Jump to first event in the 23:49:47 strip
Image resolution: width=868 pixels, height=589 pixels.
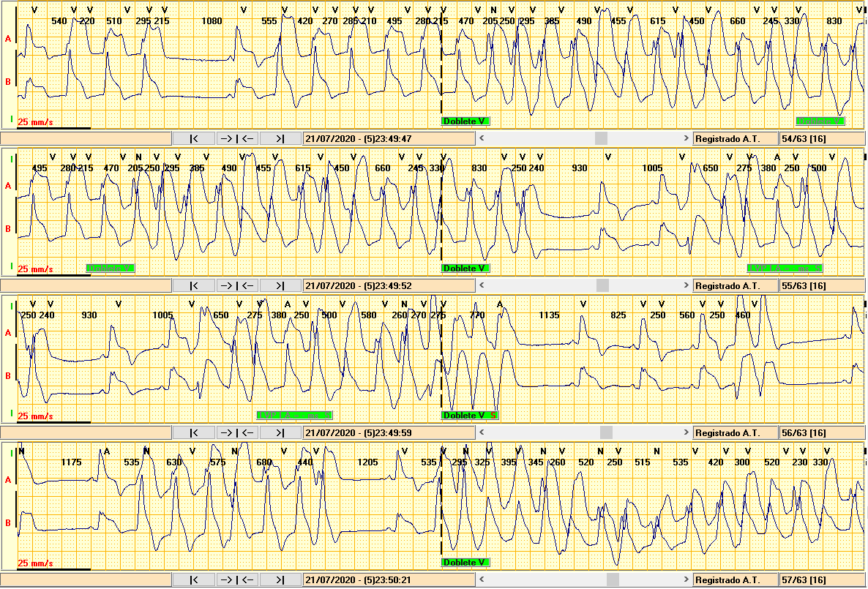pyautogui.click(x=194, y=138)
